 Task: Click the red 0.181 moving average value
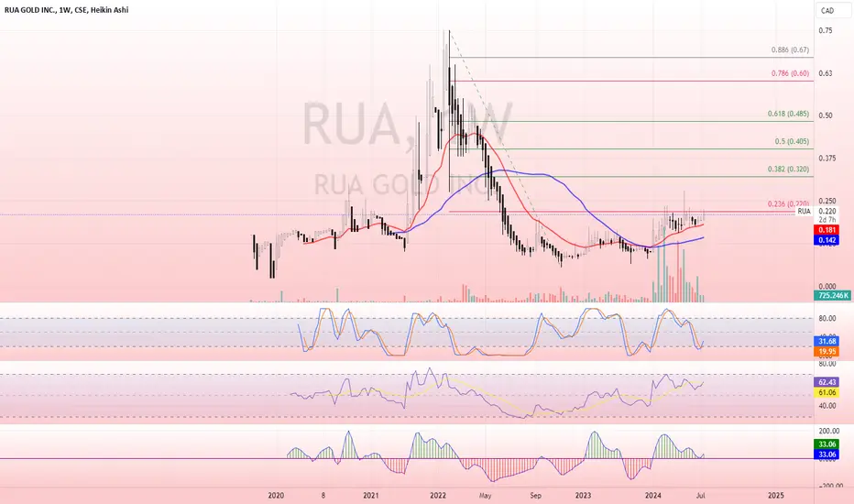click(827, 230)
